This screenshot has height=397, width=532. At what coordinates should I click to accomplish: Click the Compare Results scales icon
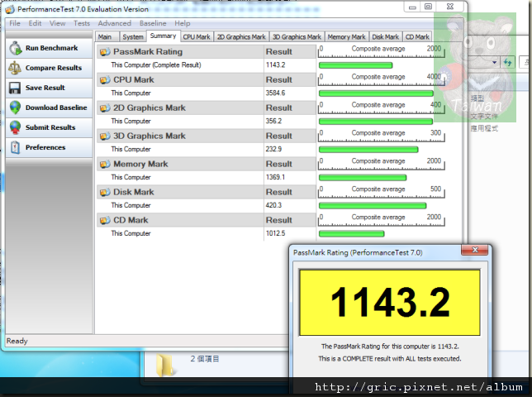(x=15, y=68)
